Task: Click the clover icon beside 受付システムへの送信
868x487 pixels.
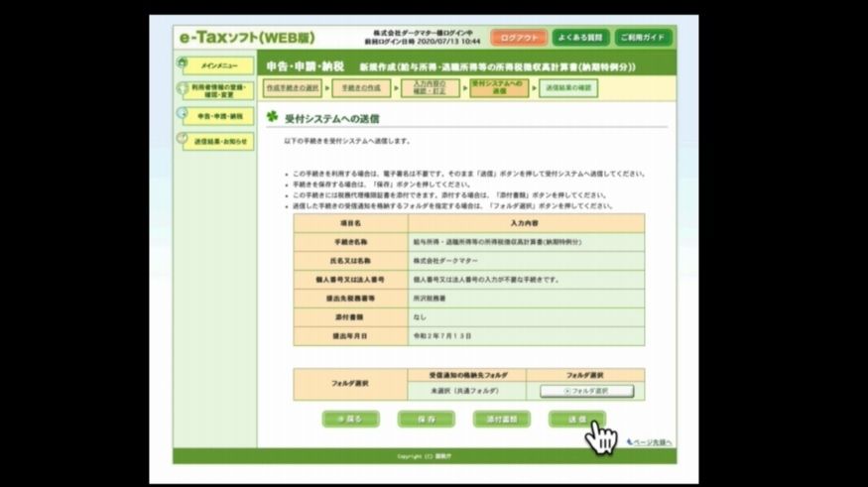Action: pos(272,117)
